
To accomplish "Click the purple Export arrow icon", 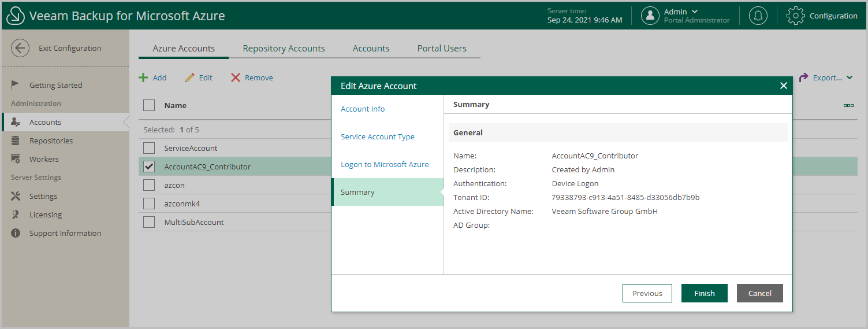I will pyautogui.click(x=803, y=77).
